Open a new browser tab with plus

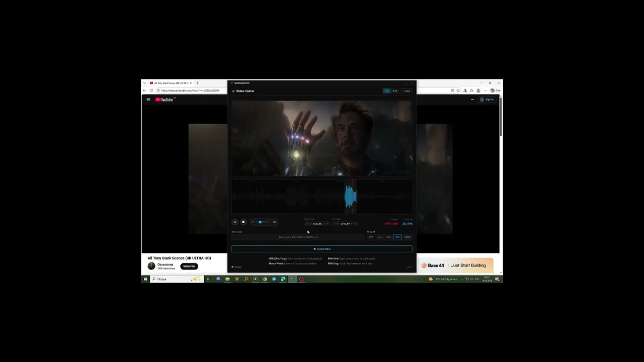[x=197, y=83]
